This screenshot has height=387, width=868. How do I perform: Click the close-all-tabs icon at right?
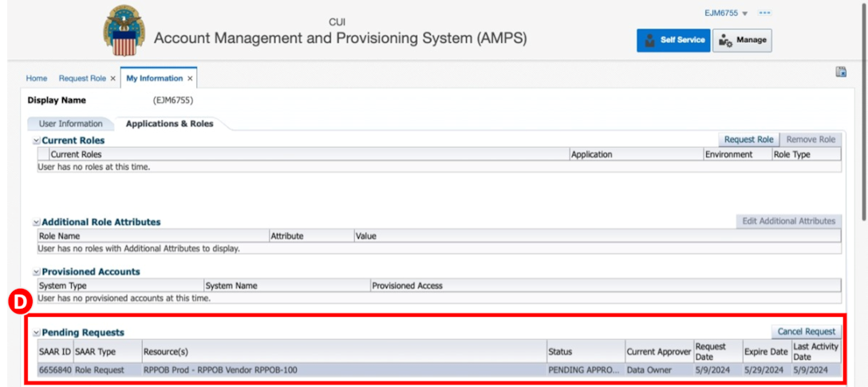[841, 72]
